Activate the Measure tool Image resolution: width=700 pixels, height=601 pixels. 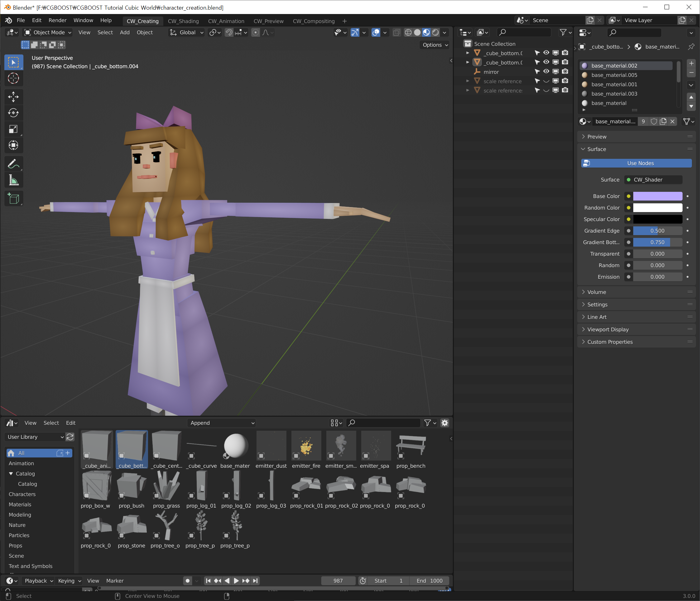[13, 180]
